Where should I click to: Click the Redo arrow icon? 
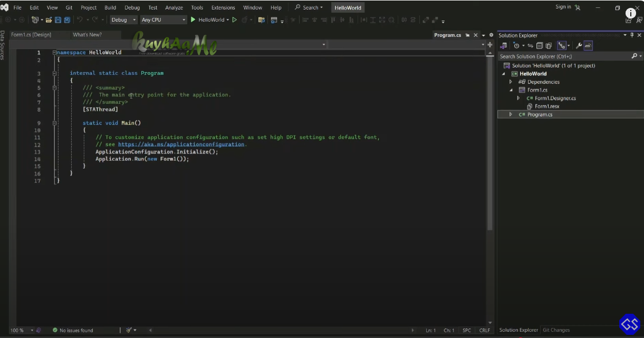pos(95,20)
